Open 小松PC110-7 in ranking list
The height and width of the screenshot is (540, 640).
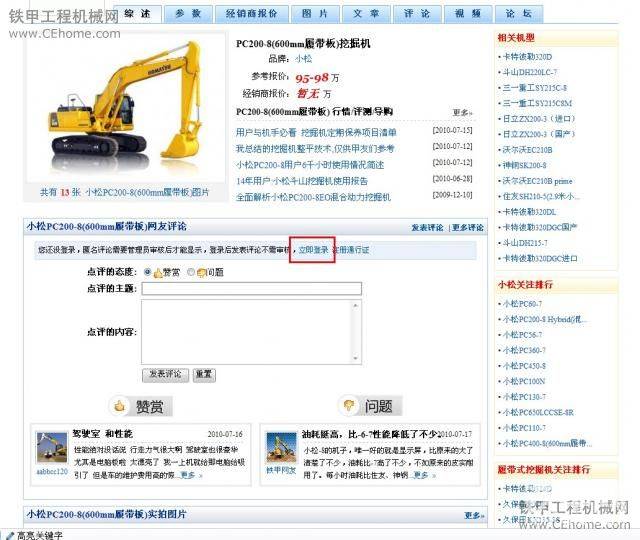click(x=524, y=428)
